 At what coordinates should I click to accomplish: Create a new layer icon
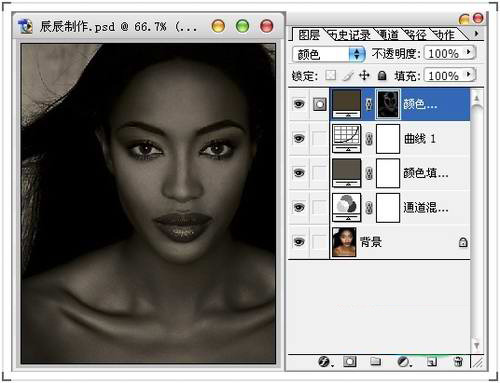432,362
